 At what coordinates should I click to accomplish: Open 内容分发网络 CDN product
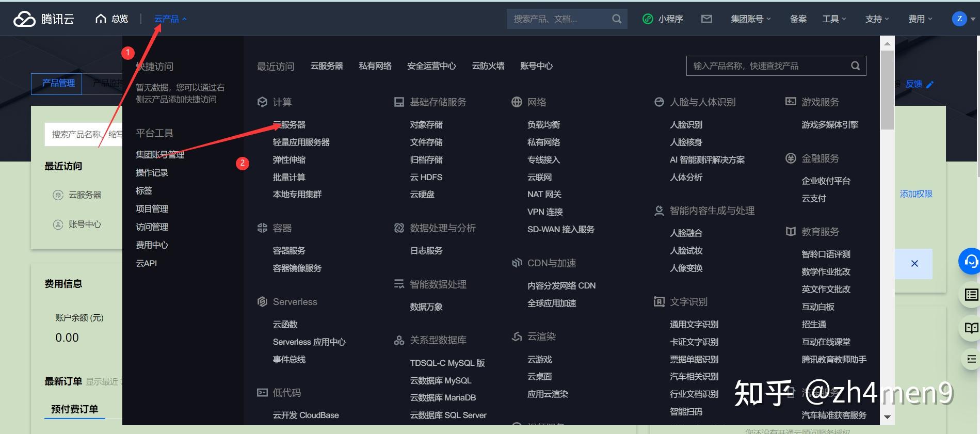tap(561, 286)
